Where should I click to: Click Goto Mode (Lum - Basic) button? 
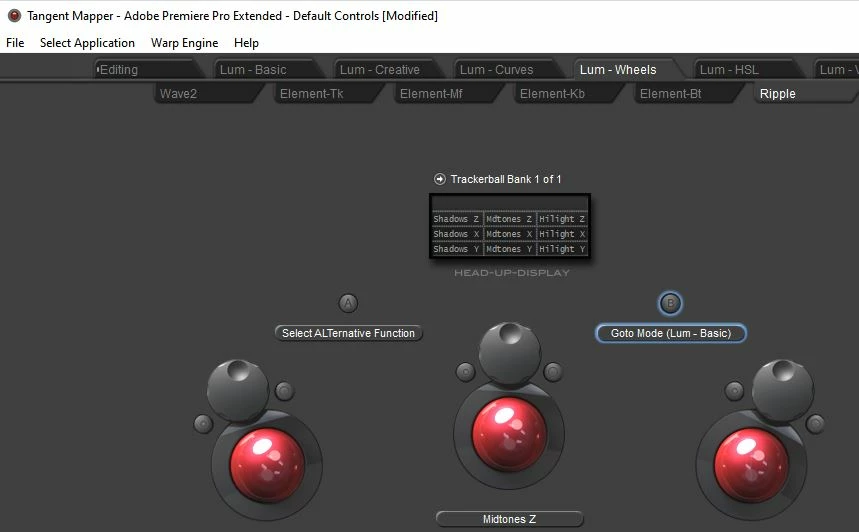pyautogui.click(x=671, y=333)
